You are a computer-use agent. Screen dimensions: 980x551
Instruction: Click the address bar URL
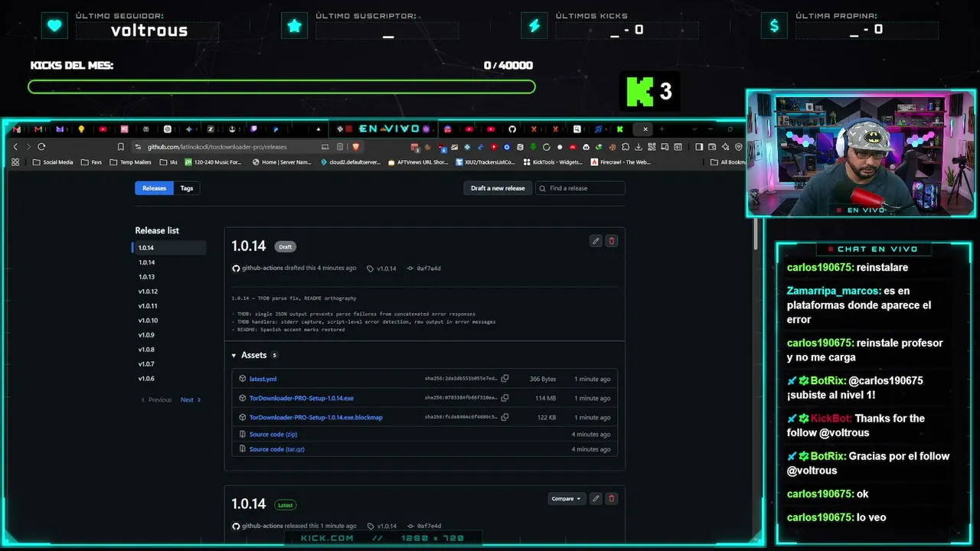[217, 147]
